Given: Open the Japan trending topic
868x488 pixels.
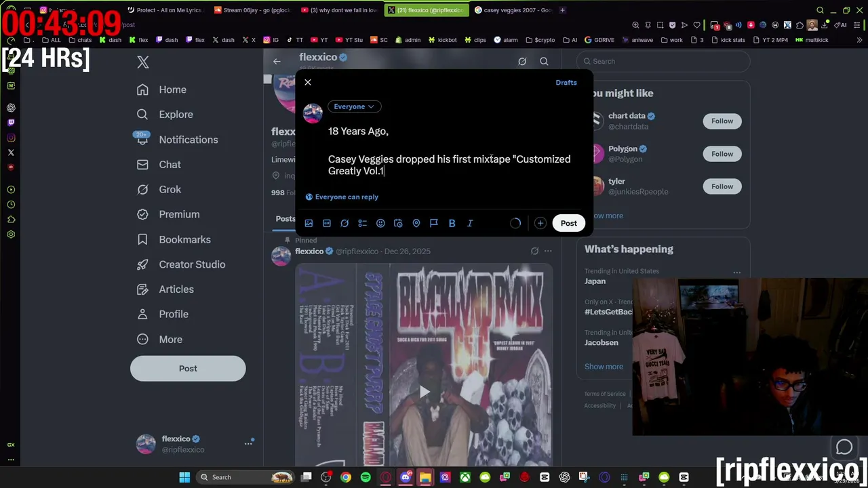Looking at the screenshot, I should coord(595,281).
